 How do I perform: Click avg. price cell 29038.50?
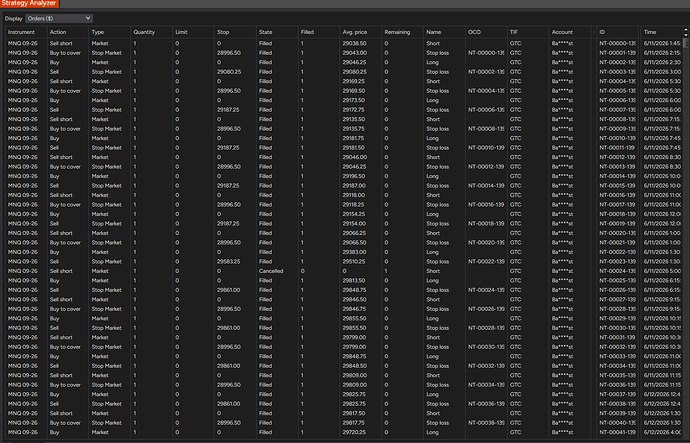(355, 44)
